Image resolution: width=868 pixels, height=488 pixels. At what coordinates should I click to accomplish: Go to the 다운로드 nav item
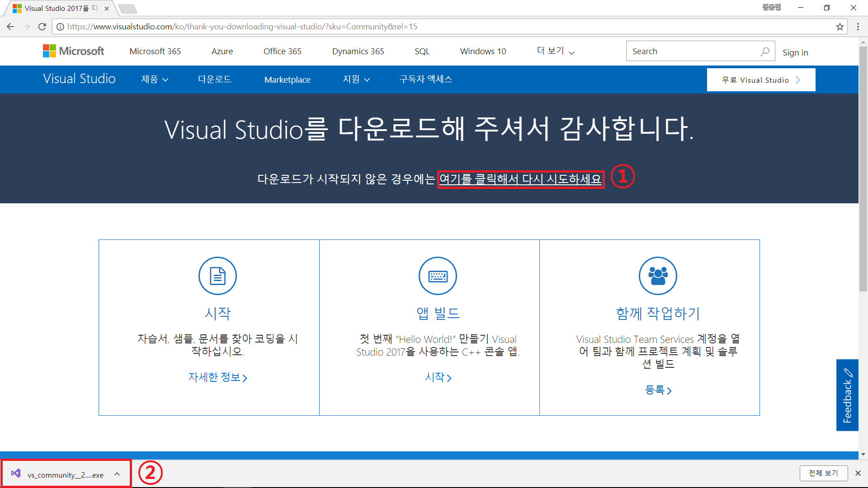(215, 80)
